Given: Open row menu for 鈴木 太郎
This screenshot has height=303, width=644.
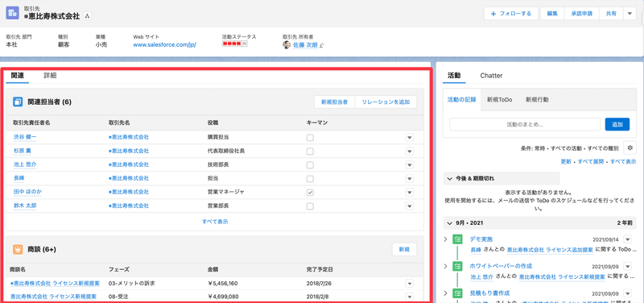Looking at the screenshot, I should point(410,206).
